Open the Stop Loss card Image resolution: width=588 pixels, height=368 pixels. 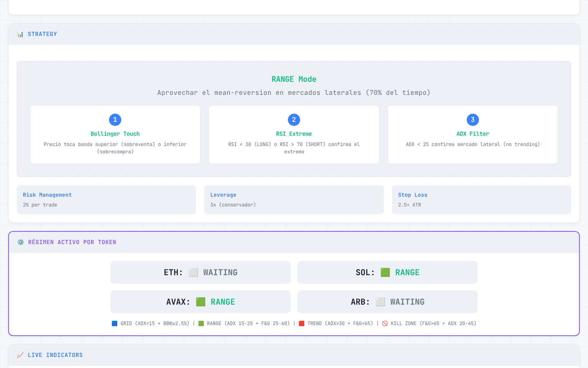pos(481,200)
